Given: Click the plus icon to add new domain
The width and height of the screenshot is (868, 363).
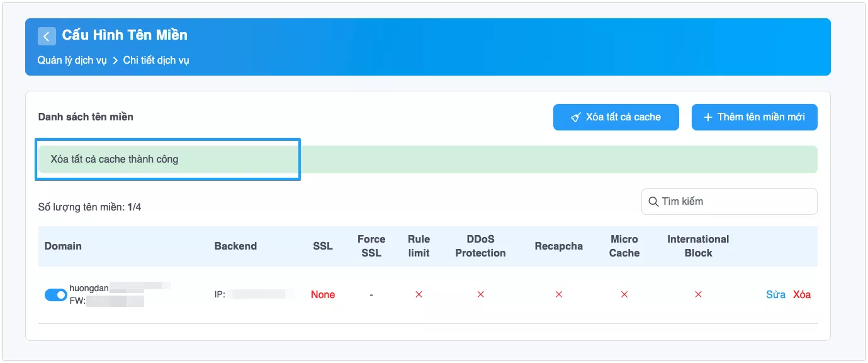Looking at the screenshot, I should click(x=708, y=117).
